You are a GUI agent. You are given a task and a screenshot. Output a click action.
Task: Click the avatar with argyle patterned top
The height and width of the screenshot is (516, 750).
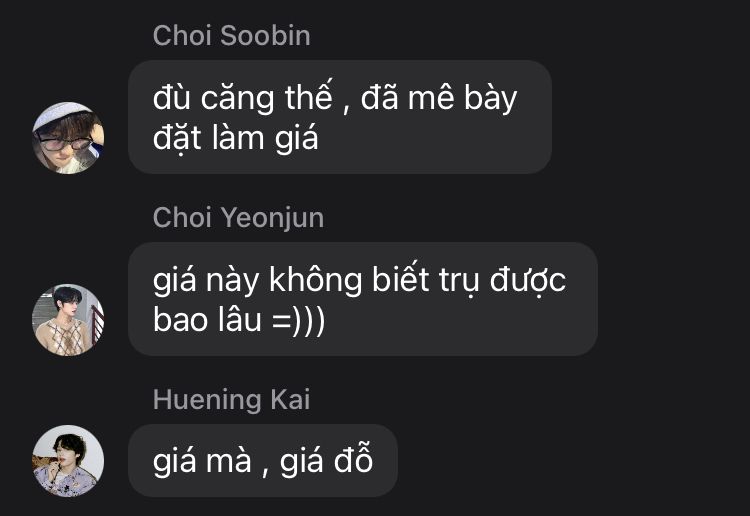(x=68, y=320)
